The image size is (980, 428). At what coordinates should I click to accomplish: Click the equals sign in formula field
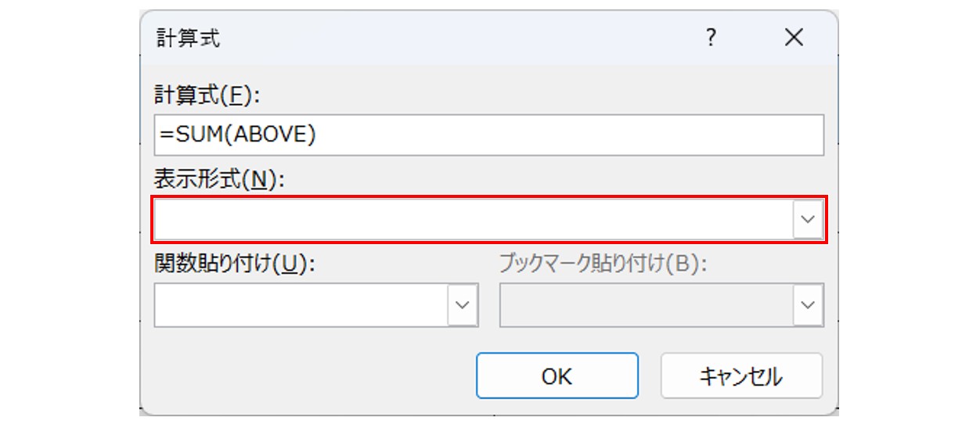coord(165,135)
